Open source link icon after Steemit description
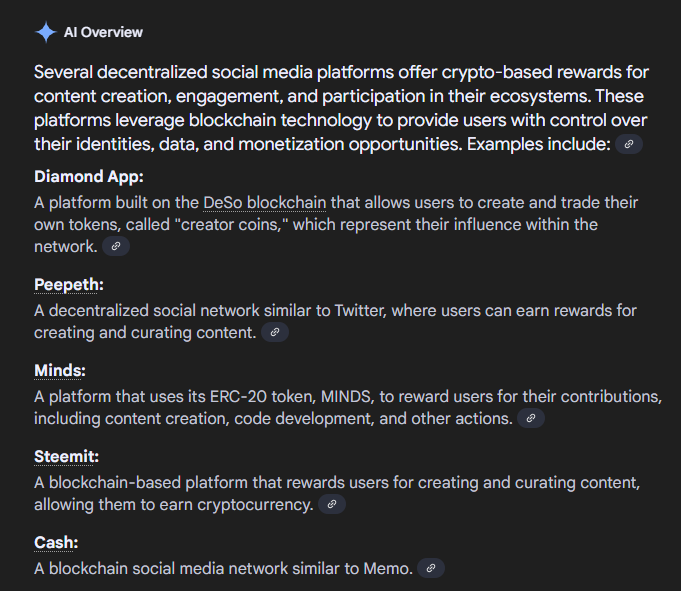The image size is (681, 591). [x=331, y=504]
